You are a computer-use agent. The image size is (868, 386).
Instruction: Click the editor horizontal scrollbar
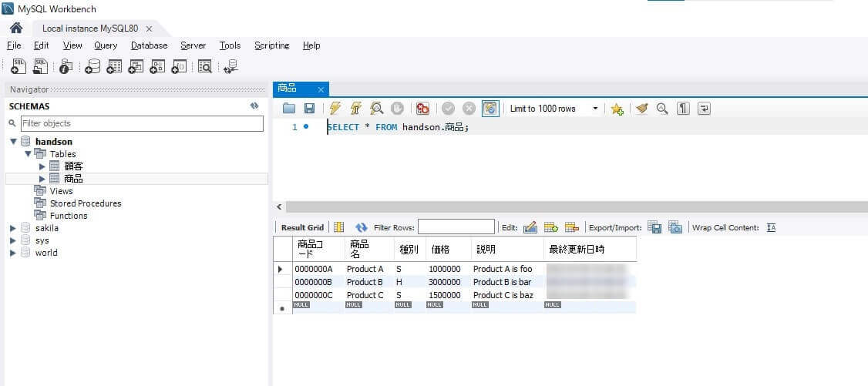(x=577, y=206)
